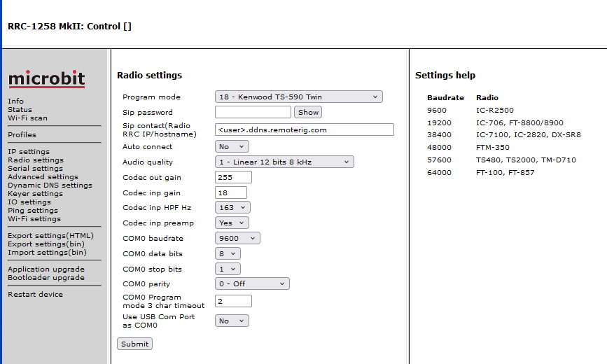
Task: Open Dynamic DNS settings
Action: click(50, 185)
